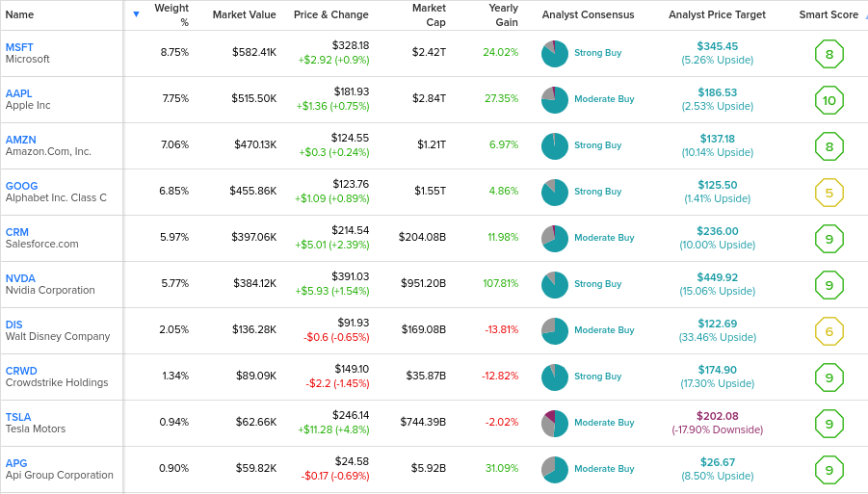Viewport: 868px width, 494px height.
Task: Click the Market Cap column header
Action: 429,15
